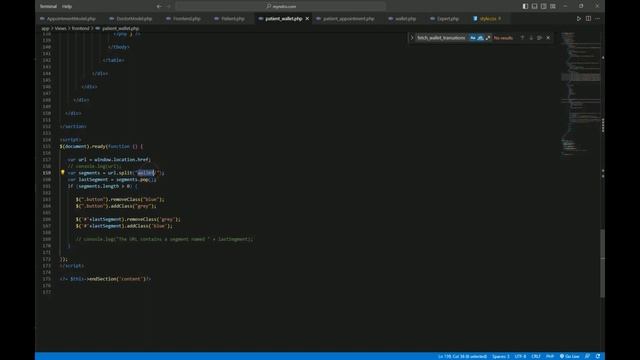Viewport: 640px width, 360px height.
Task: Switch to the Expert.php tab
Action: click(x=445, y=19)
